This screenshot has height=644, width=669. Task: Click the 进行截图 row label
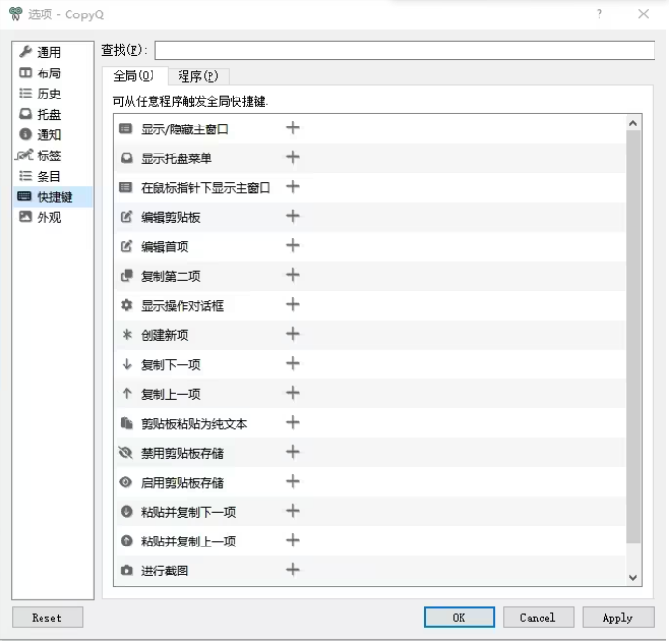(165, 571)
